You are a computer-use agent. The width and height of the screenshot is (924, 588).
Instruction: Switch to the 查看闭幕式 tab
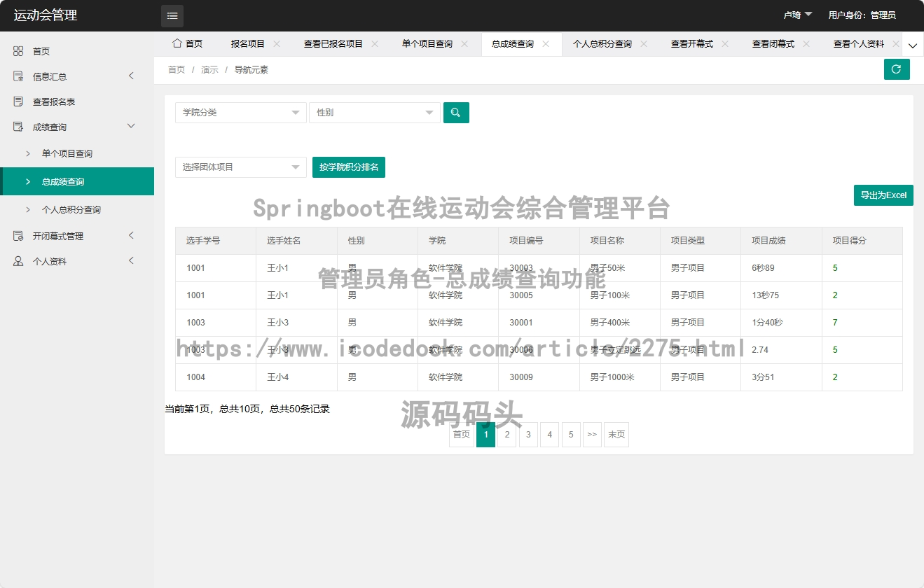point(773,43)
